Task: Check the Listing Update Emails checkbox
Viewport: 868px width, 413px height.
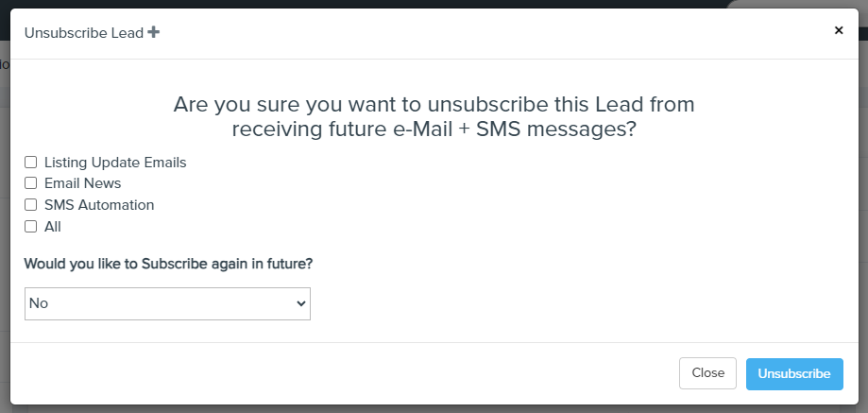Action: pyautogui.click(x=31, y=163)
